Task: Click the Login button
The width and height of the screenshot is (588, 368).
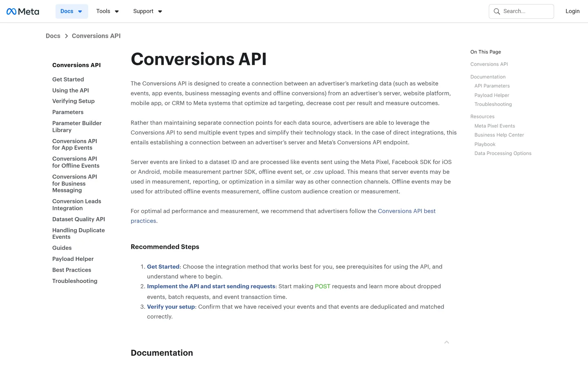Action: (x=572, y=11)
